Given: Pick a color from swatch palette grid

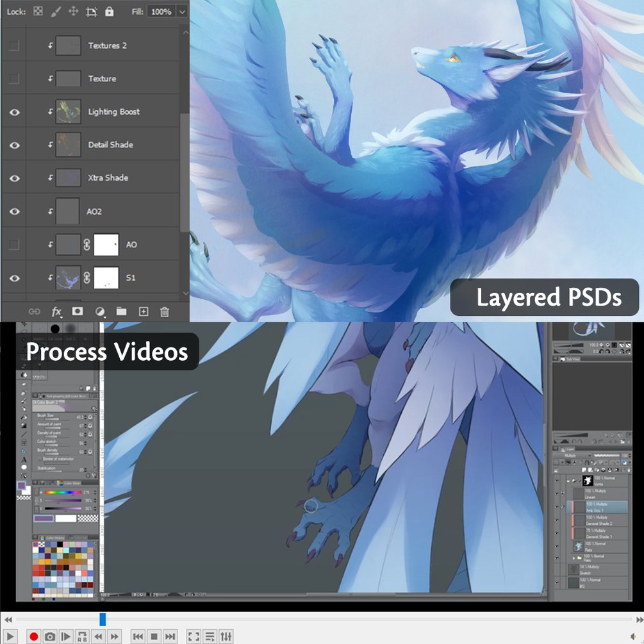Looking at the screenshot, I should coord(63,569).
